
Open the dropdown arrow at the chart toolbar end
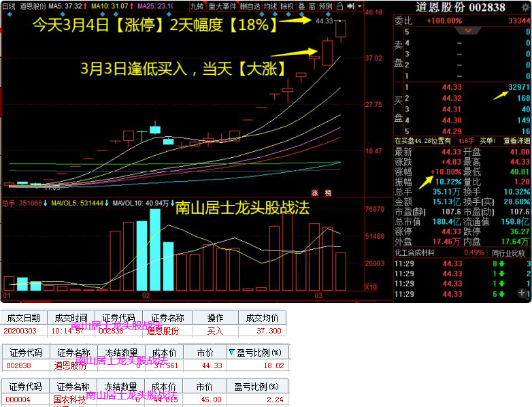[360, 6]
